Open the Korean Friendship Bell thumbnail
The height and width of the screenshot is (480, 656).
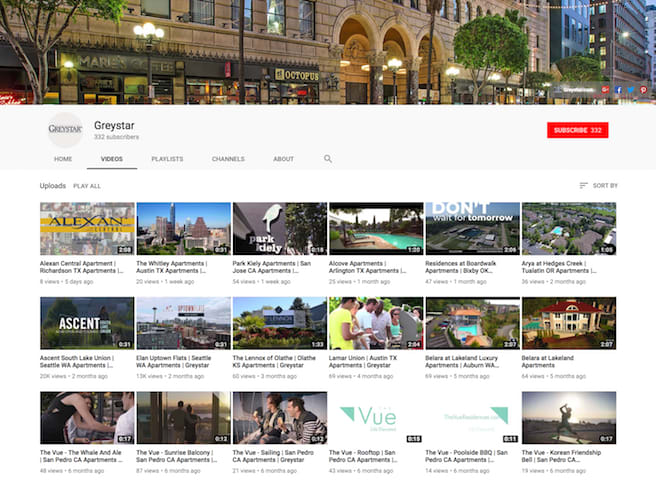[569, 418]
